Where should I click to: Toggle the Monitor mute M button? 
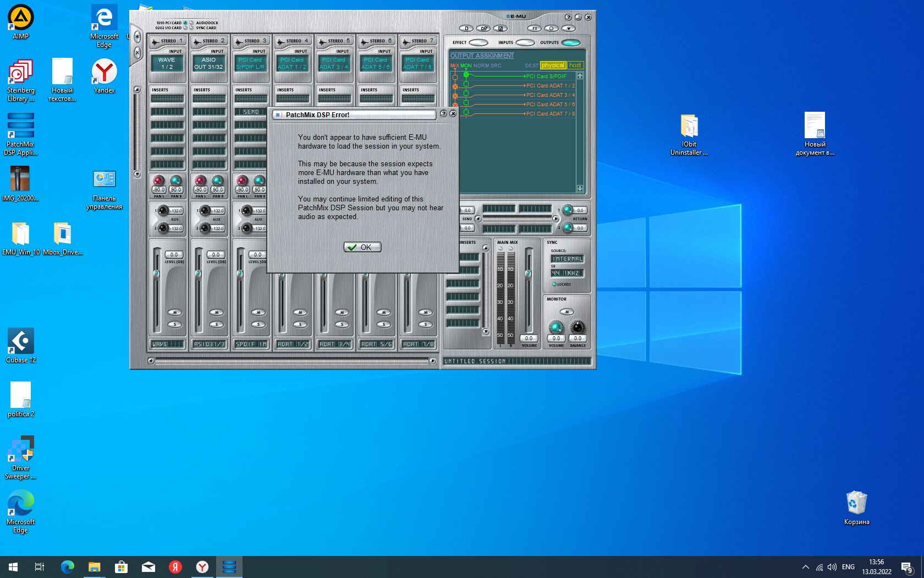coord(566,312)
